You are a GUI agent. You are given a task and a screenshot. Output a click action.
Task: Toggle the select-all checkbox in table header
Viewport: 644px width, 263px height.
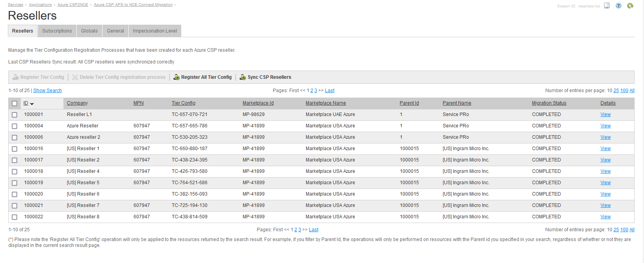coord(14,103)
